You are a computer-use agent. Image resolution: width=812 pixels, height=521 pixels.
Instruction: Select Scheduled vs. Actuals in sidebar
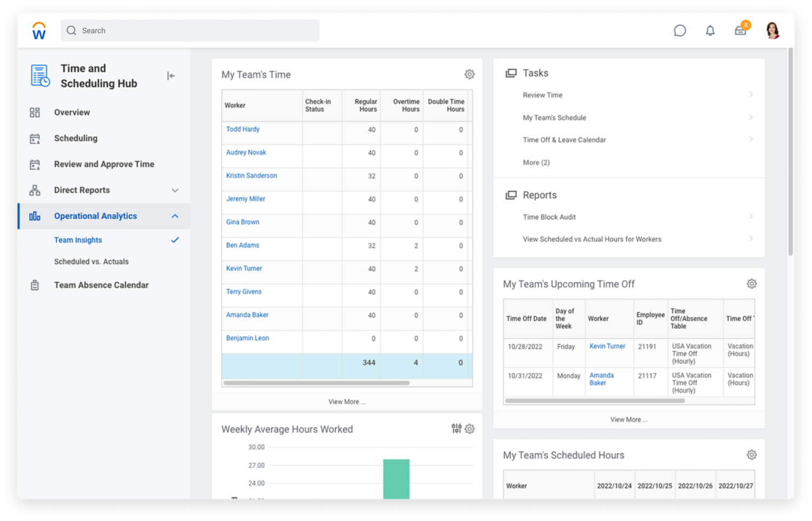click(91, 262)
